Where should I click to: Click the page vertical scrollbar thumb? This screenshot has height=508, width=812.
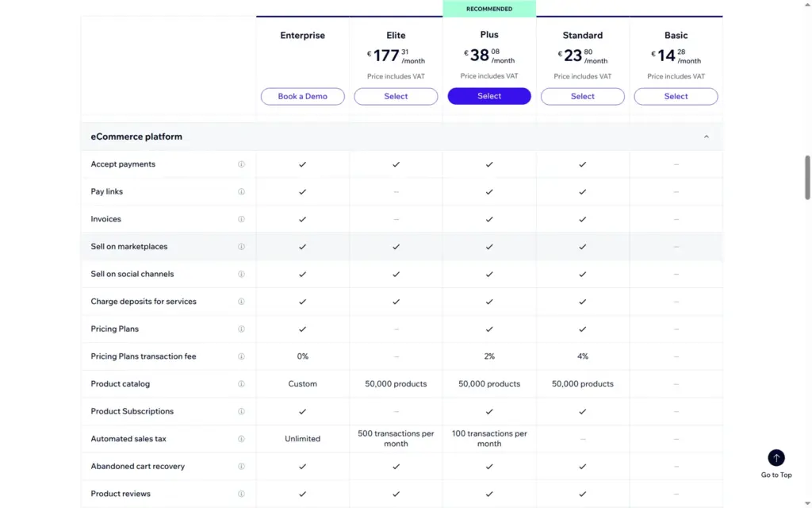[806, 177]
